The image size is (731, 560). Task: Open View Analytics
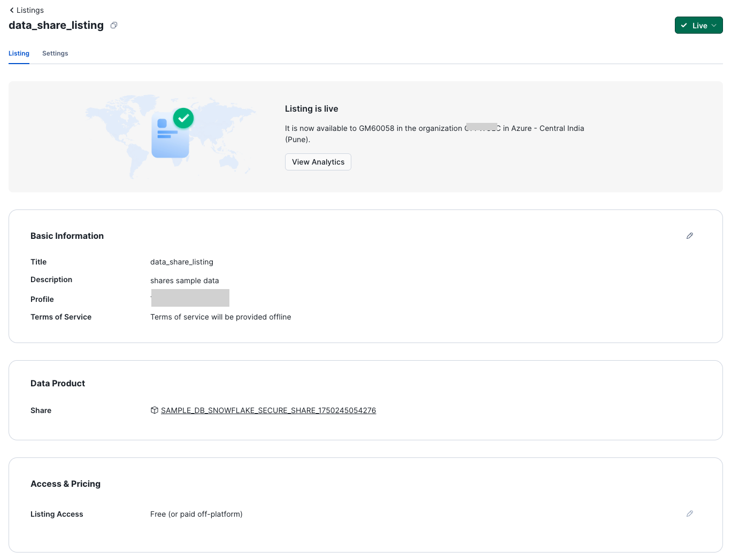[x=318, y=162]
